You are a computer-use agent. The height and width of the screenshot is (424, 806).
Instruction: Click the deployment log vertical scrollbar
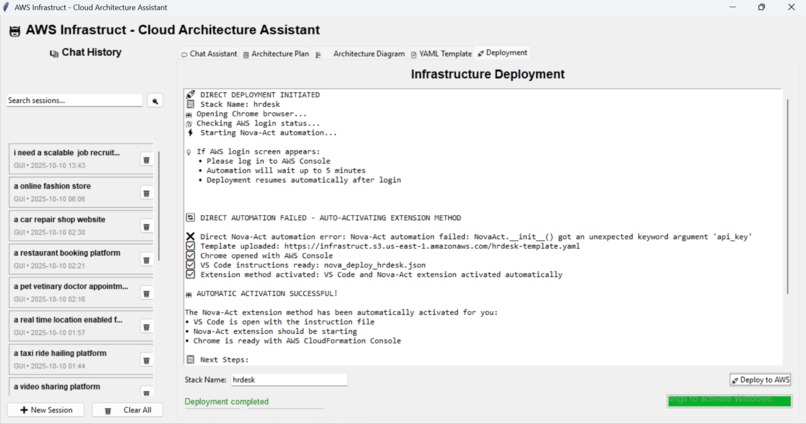(787, 197)
